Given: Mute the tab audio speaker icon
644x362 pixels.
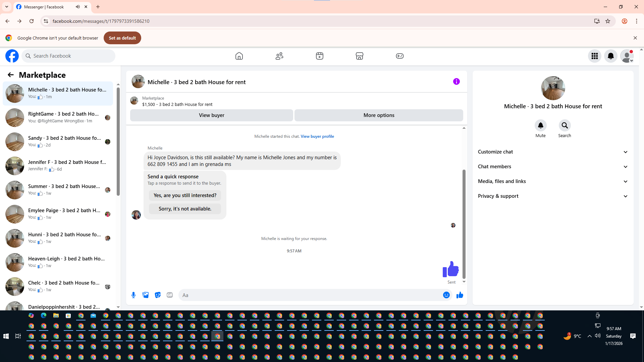Looking at the screenshot, I should 78,7.
